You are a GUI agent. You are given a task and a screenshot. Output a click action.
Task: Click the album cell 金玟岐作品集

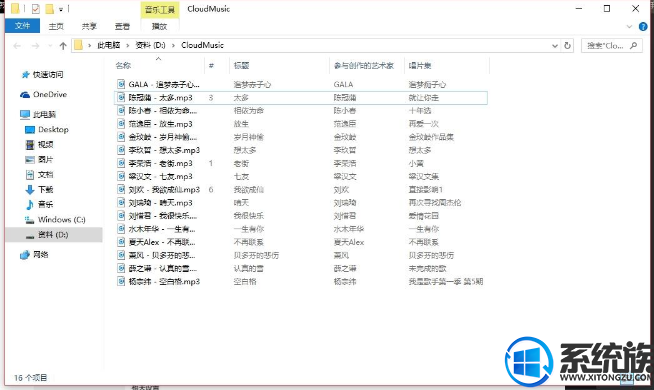coord(431,137)
